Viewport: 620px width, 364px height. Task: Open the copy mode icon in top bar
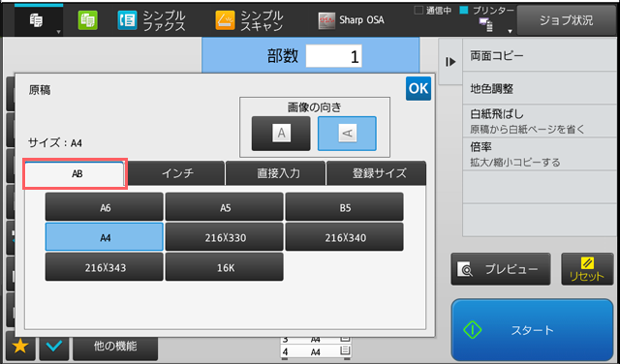(x=37, y=20)
